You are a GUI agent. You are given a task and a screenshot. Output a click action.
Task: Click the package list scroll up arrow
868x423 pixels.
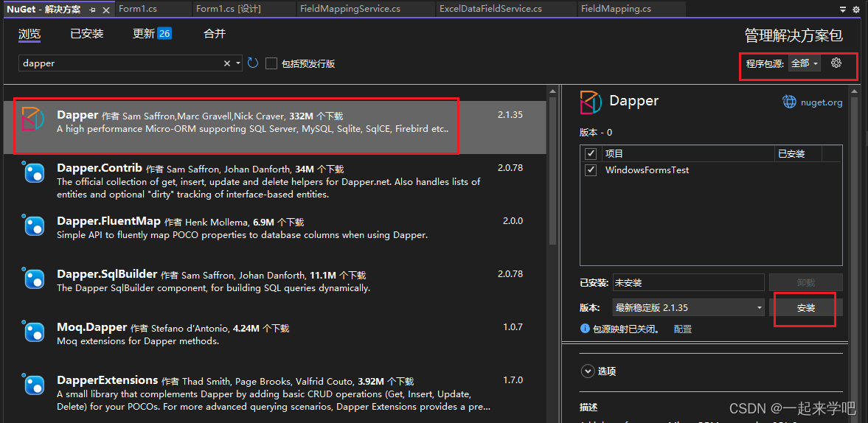click(552, 91)
